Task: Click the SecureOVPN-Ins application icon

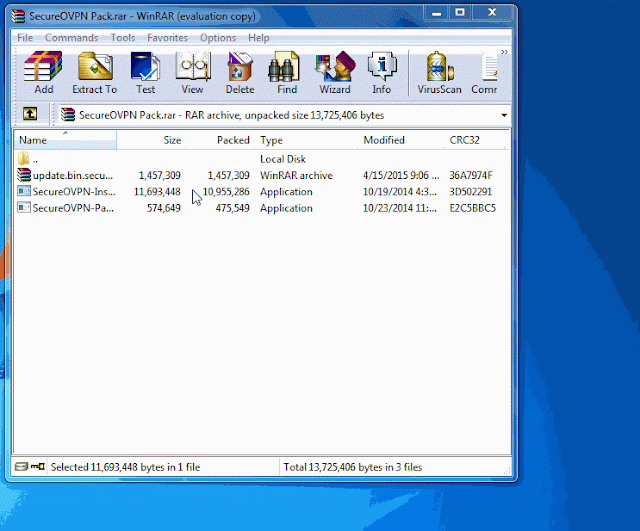Action: pos(24,191)
